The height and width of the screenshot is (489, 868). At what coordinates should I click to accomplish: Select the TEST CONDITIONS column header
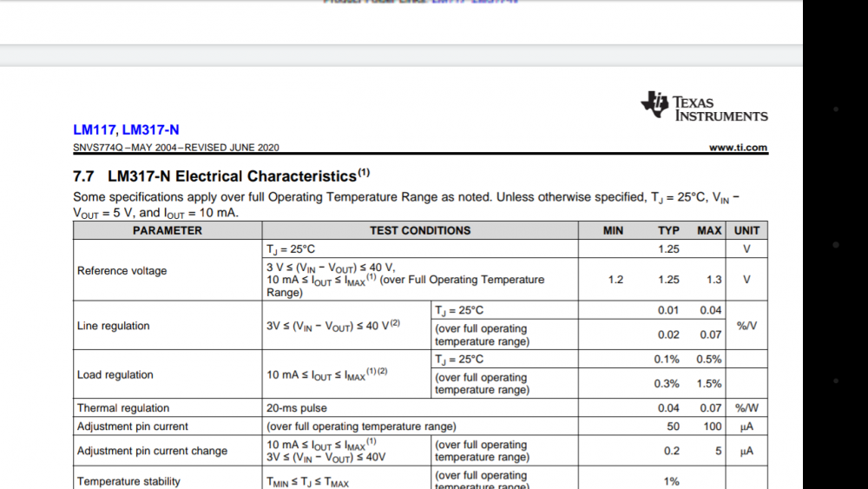coord(420,230)
